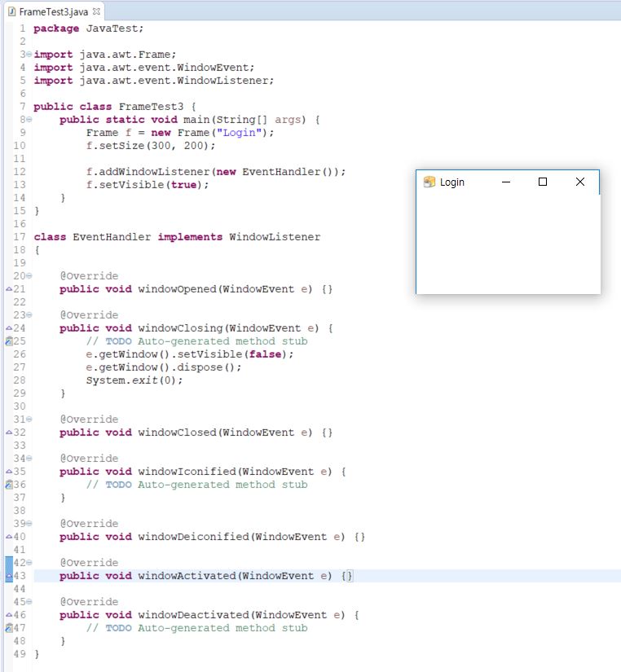
Task: Click the @Override annotation on line 42
Action: click(x=89, y=563)
